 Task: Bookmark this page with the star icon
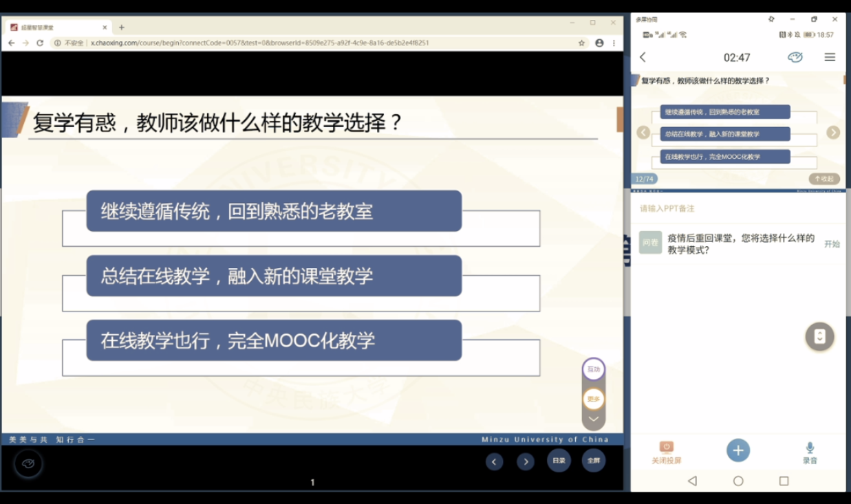click(x=581, y=43)
